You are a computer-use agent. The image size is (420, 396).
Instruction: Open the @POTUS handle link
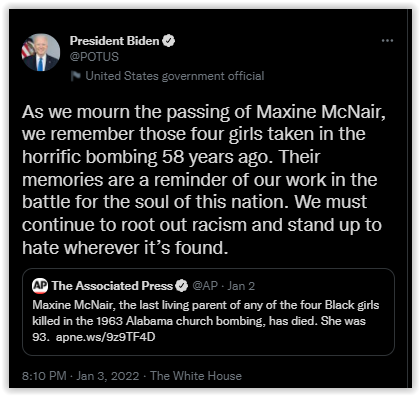click(x=94, y=57)
